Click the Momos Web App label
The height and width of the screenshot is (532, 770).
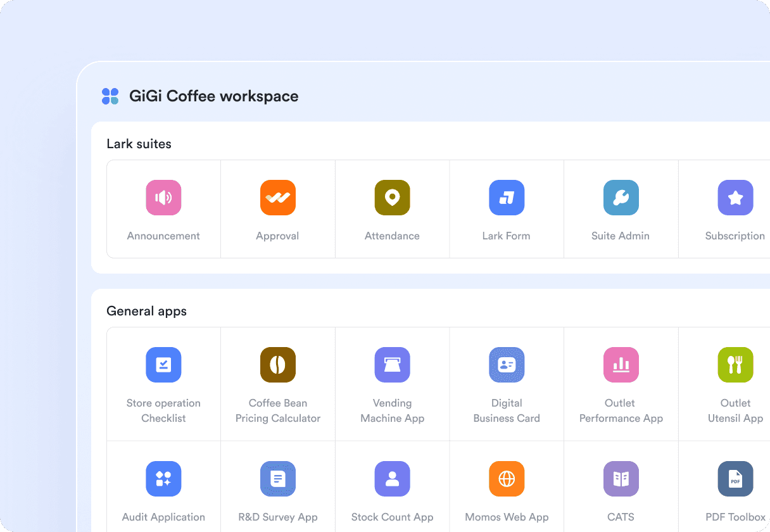pyautogui.click(x=507, y=517)
